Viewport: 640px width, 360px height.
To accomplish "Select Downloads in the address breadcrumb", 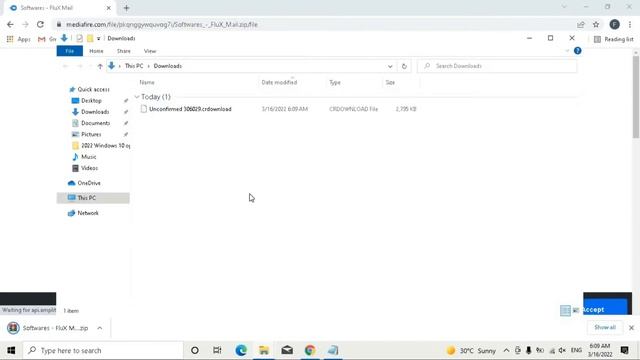I will (x=168, y=66).
